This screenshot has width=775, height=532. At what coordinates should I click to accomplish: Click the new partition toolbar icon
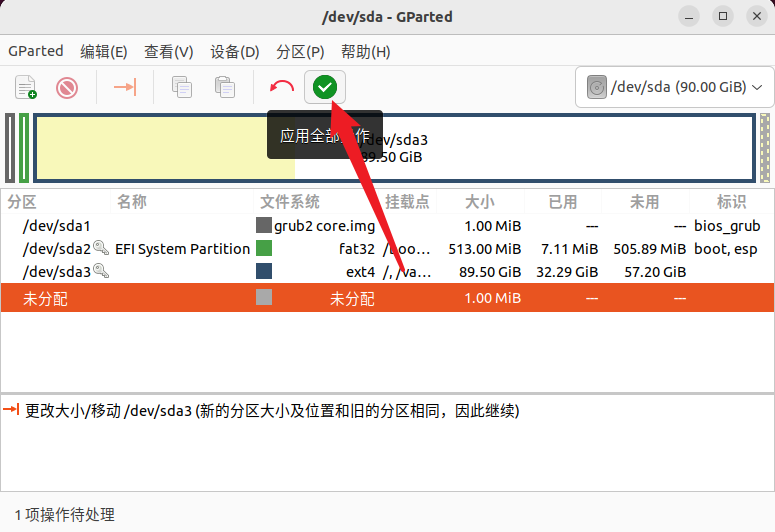(x=26, y=88)
